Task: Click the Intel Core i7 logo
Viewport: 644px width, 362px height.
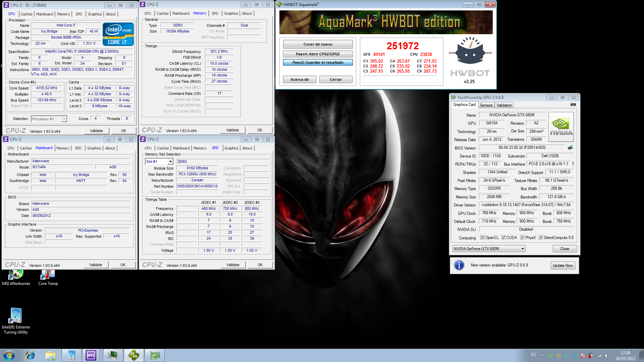Action: pyautogui.click(x=118, y=34)
